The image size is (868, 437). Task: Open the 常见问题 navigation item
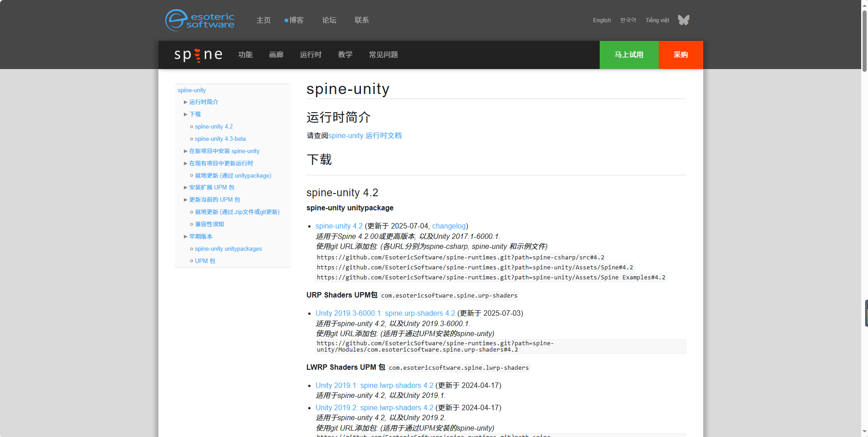[384, 55]
